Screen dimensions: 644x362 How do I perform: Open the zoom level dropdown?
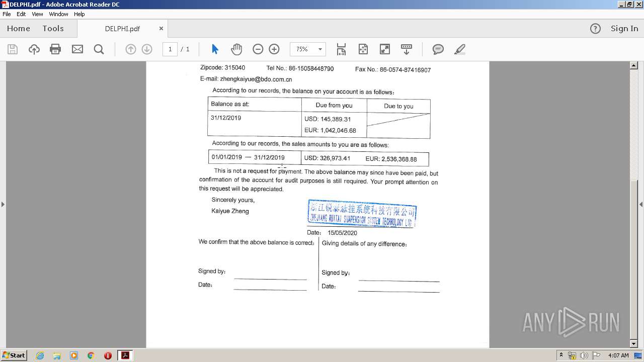(320, 49)
